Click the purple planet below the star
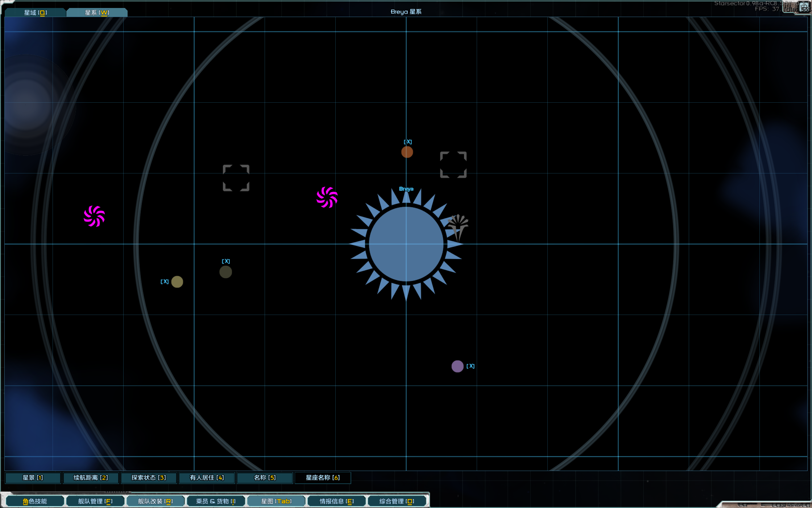Image resolution: width=812 pixels, height=508 pixels. pos(457,366)
